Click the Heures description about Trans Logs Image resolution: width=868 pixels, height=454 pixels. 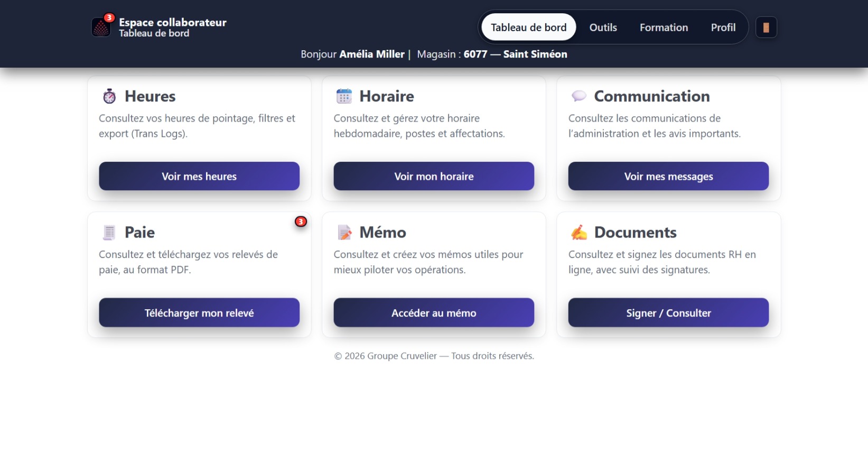pos(197,126)
